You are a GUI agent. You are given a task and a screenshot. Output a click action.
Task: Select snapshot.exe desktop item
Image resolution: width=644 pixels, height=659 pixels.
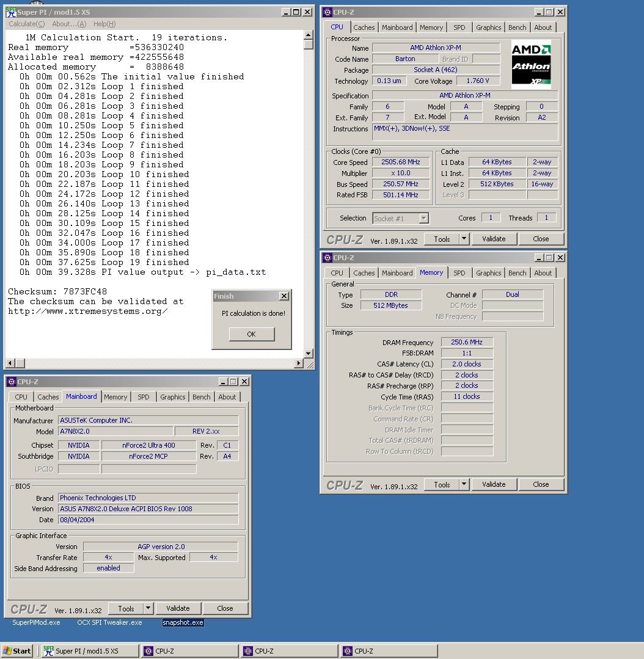(x=183, y=622)
